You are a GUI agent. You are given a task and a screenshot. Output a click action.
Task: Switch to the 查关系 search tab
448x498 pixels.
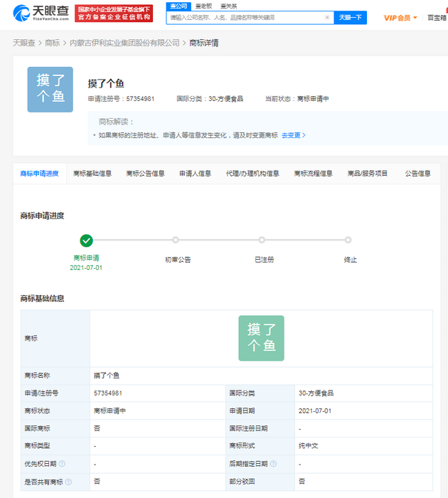228,6
